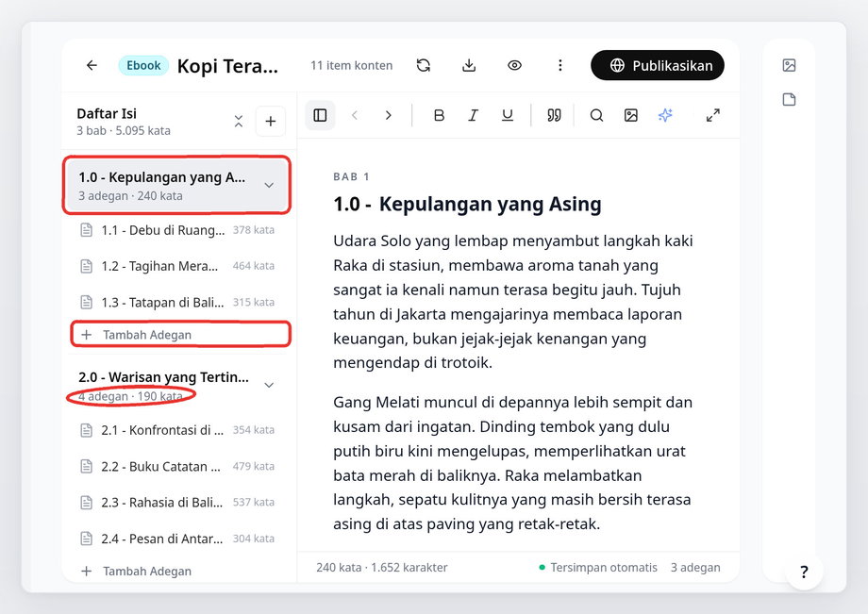Add new chapter with plus button
This screenshot has width=868, height=614.
[x=271, y=121]
